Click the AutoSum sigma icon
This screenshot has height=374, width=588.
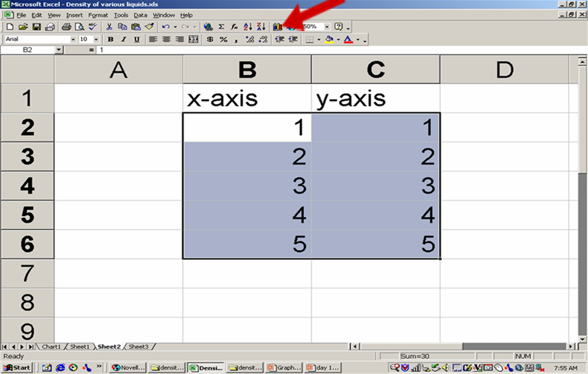221,27
